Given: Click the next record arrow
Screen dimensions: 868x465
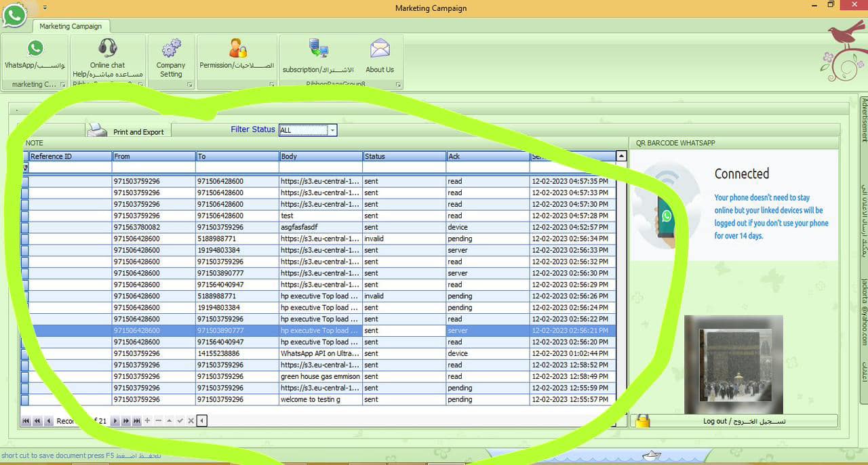Looking at the screenshot, I should (115, 421).
